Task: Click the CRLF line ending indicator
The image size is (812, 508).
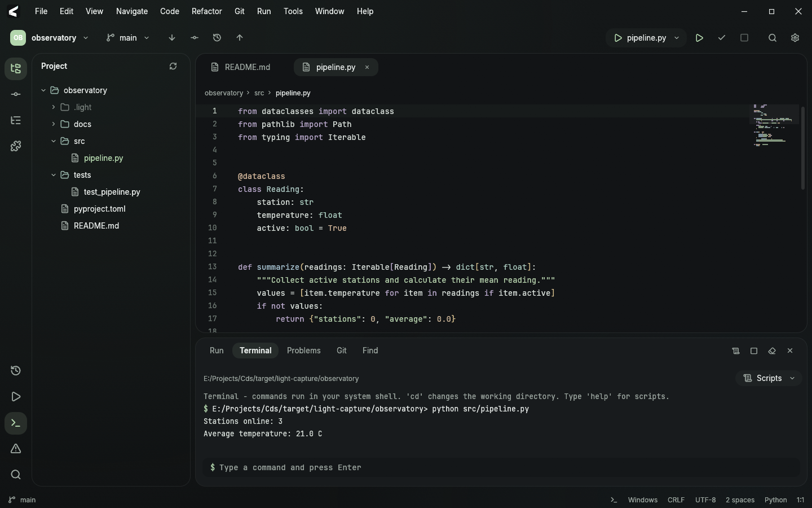Action: tap(676, 500)
